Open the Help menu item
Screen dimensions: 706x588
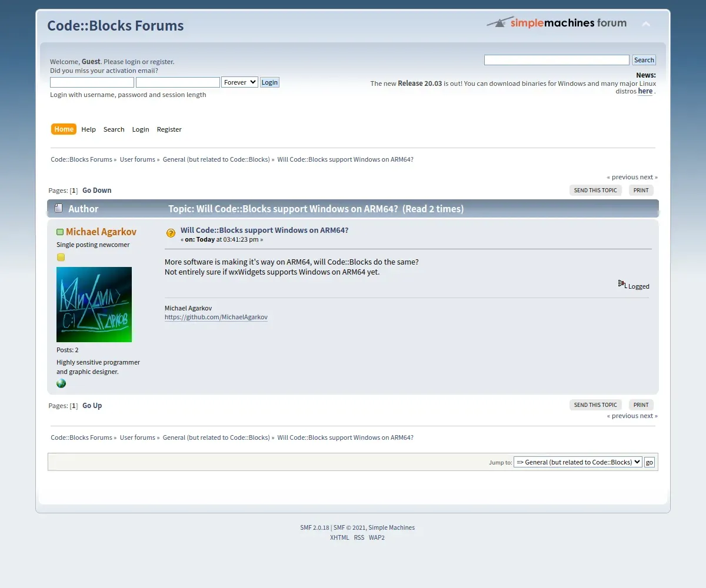tap(88, 129)
